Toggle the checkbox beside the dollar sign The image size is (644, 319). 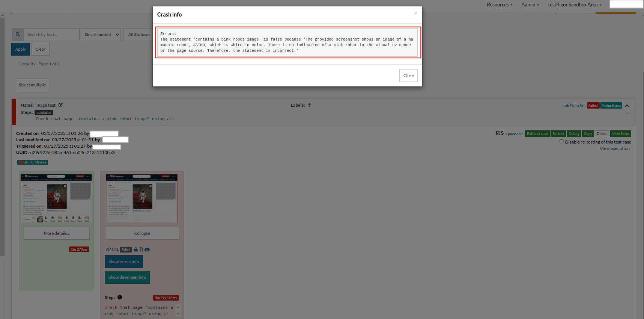[x=498, y=133]
